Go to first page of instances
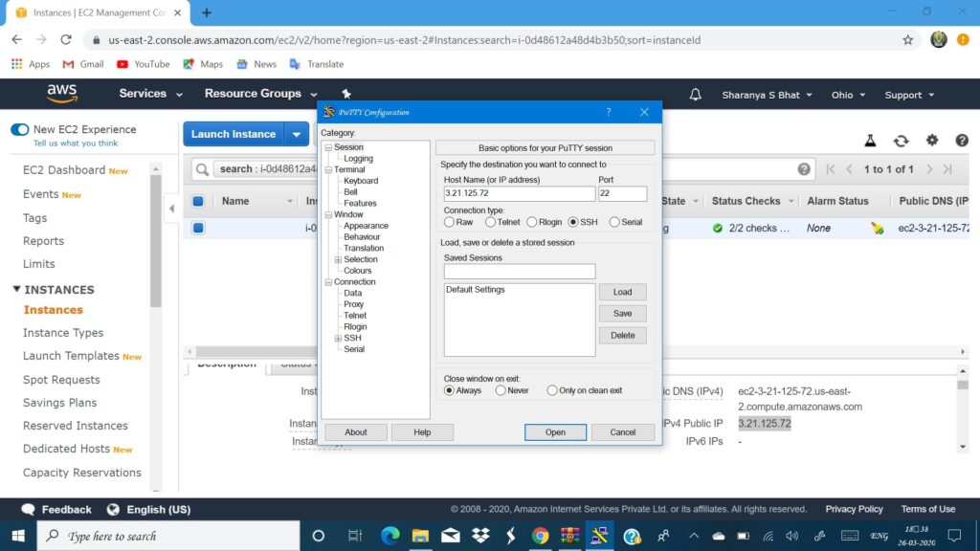 [830, 169]
